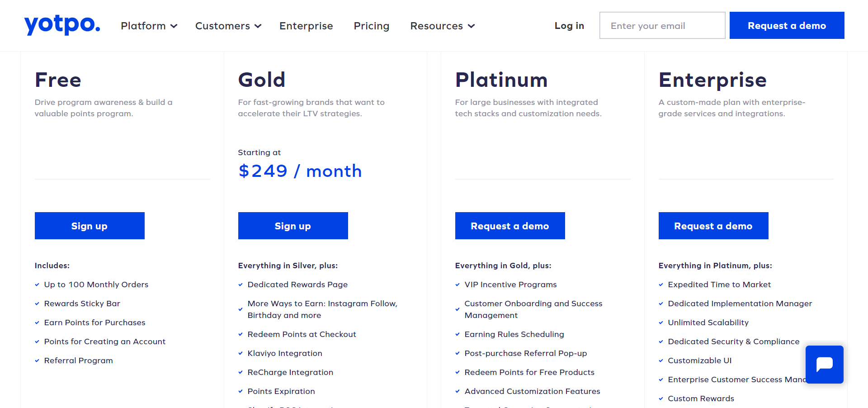
Task: Open the Enterprise navigation item
Action: click(x=306, y=26)
